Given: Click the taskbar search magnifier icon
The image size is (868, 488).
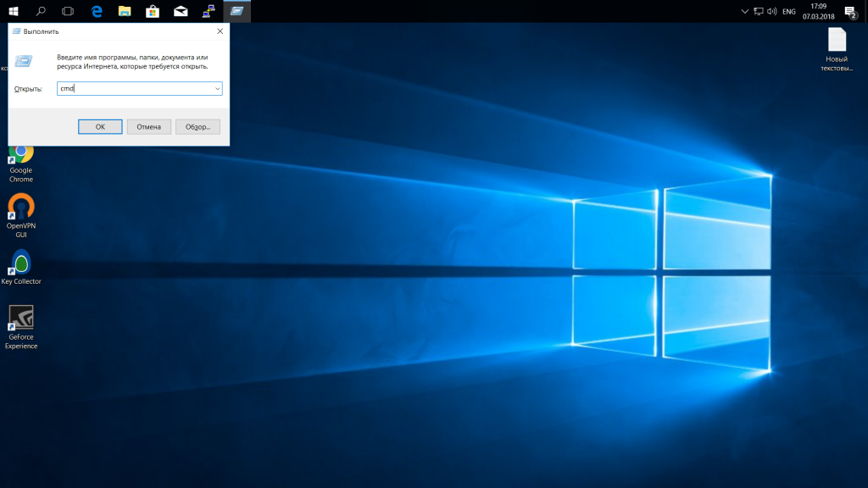Looking at the screenshot, I should tap(41, 11).
